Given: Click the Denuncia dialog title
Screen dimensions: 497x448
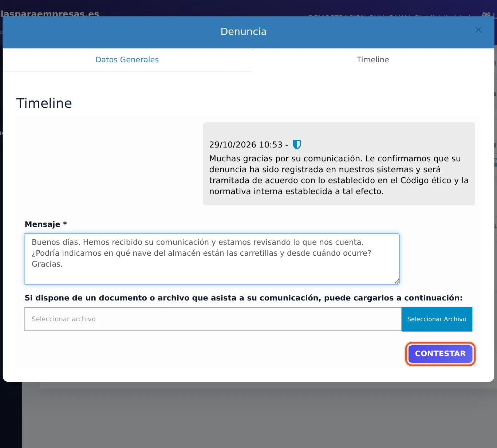Looking at the screenshot, I should (244, 32).
